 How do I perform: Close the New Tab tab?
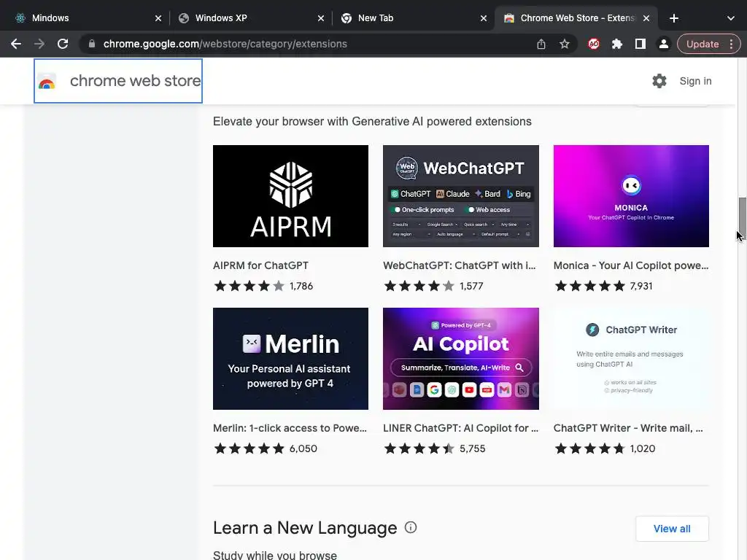[x=484, y=18]
